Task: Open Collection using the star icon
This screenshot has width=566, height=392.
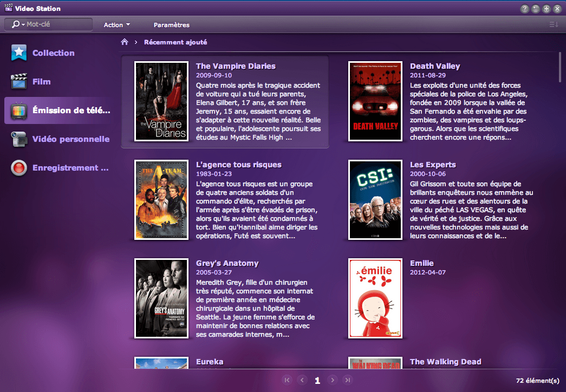Action: click(19, 53)
